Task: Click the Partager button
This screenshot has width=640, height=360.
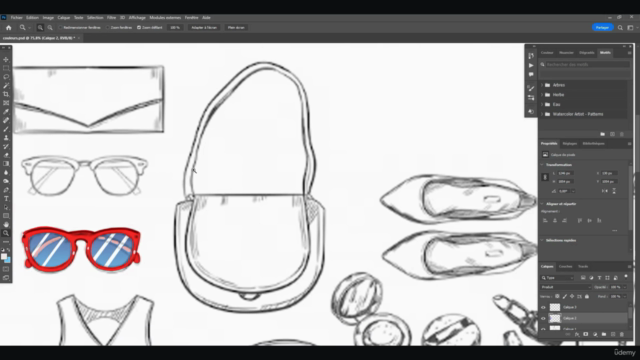Action: [x=602, y=28]
